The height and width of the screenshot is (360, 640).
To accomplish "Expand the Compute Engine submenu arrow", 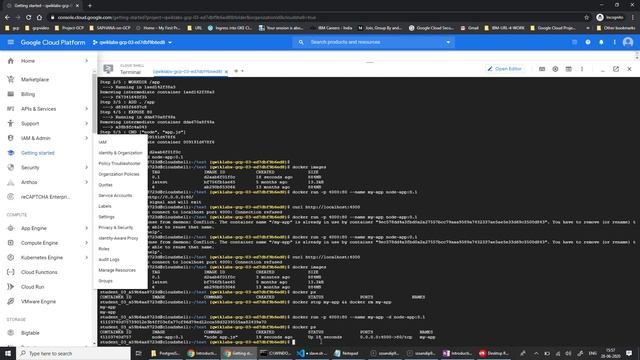I will pos(87,243).
